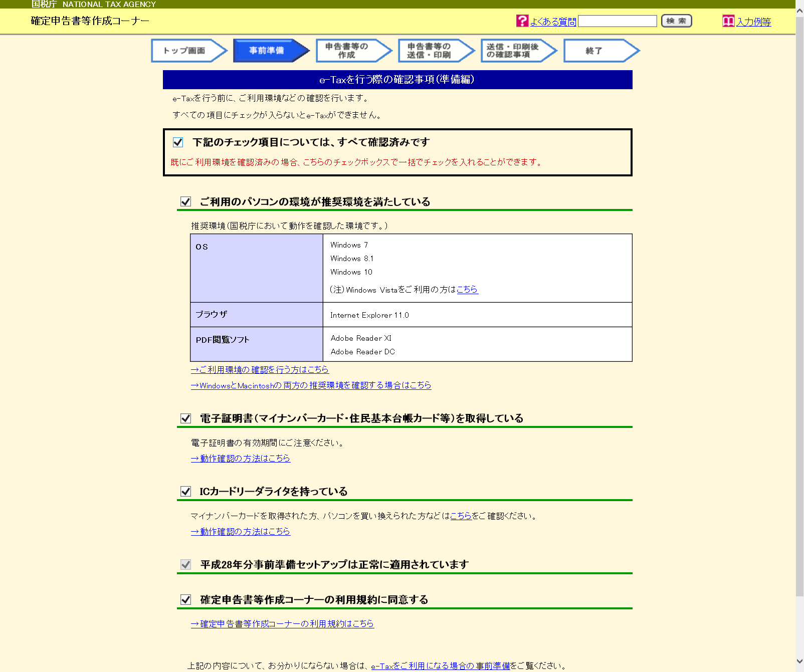Click the 'PDF閲覧ソフト' table header cell

257,344
